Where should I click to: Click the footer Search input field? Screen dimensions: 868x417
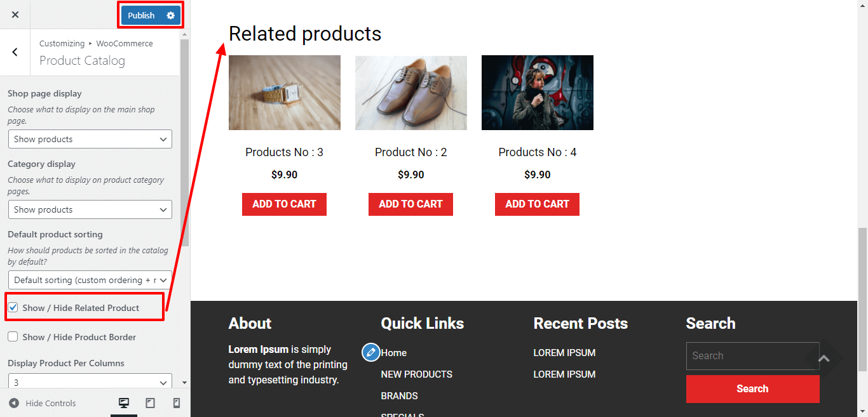click(752, 356)
